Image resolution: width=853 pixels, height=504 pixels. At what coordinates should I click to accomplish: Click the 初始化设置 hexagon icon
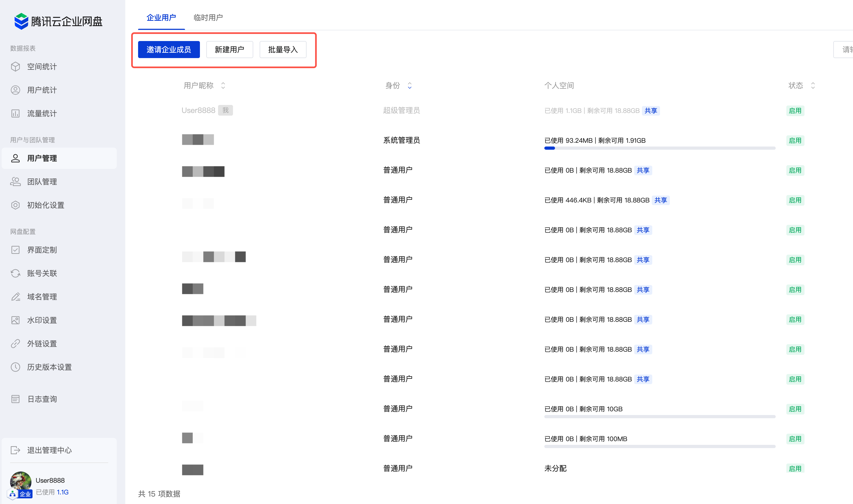[15, 205]
